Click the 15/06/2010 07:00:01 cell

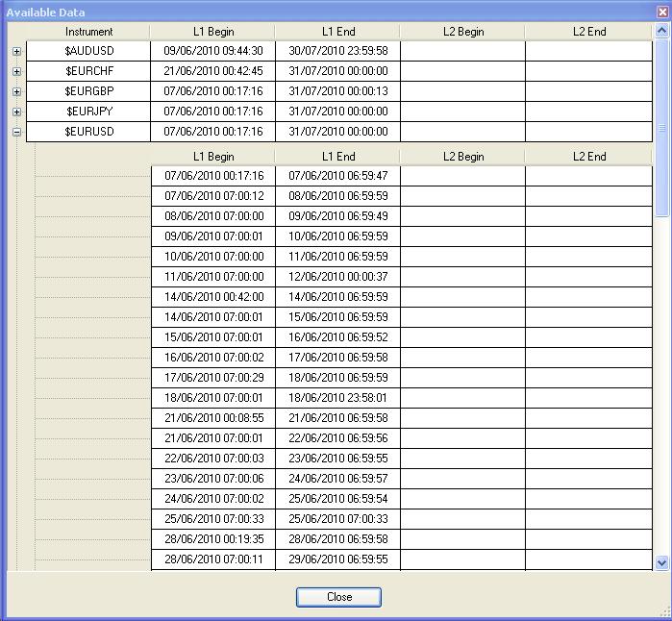(x=213, y=337)
